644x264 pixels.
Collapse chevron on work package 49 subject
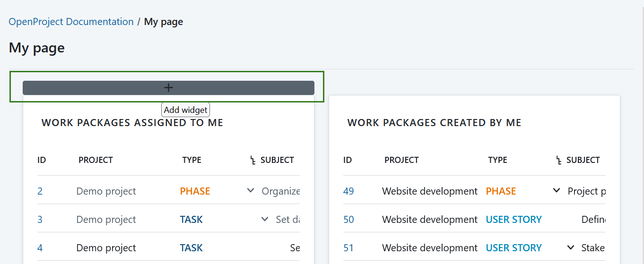[x=557, y=191]
